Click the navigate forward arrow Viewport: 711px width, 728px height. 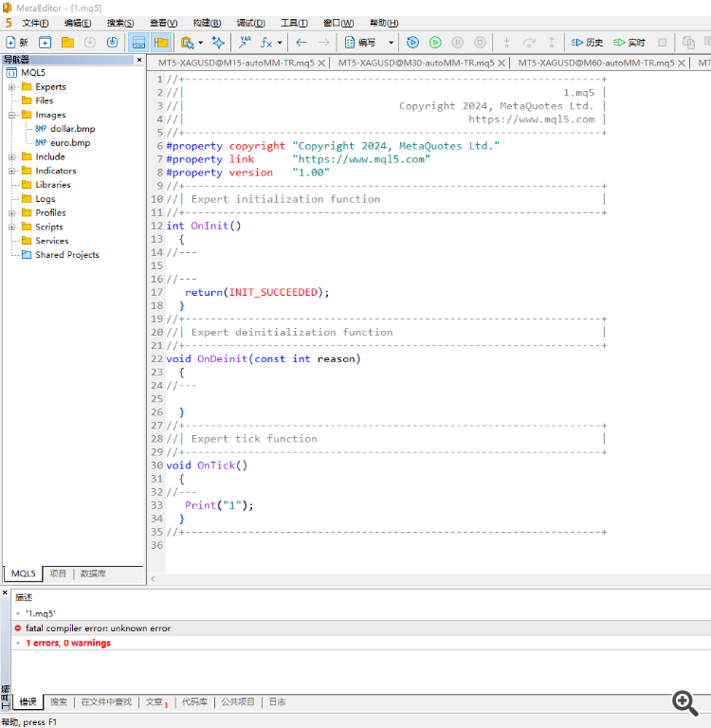pyautogui.click(x=323, y=43)
